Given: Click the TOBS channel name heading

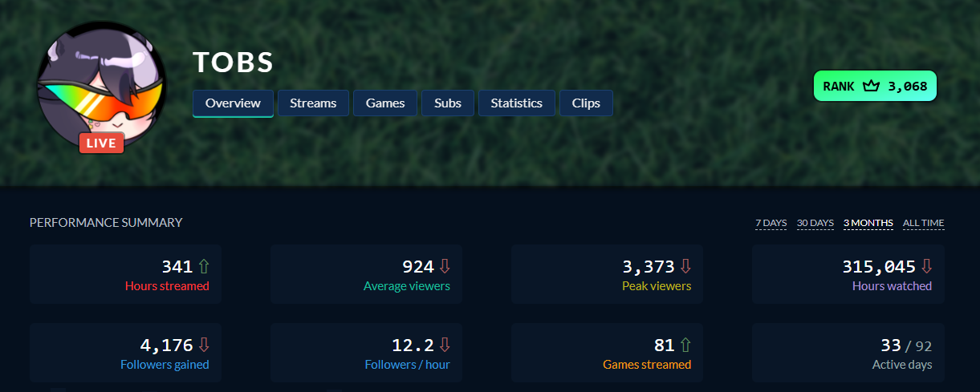Looking at the screenshot, I should coord(234,63).
